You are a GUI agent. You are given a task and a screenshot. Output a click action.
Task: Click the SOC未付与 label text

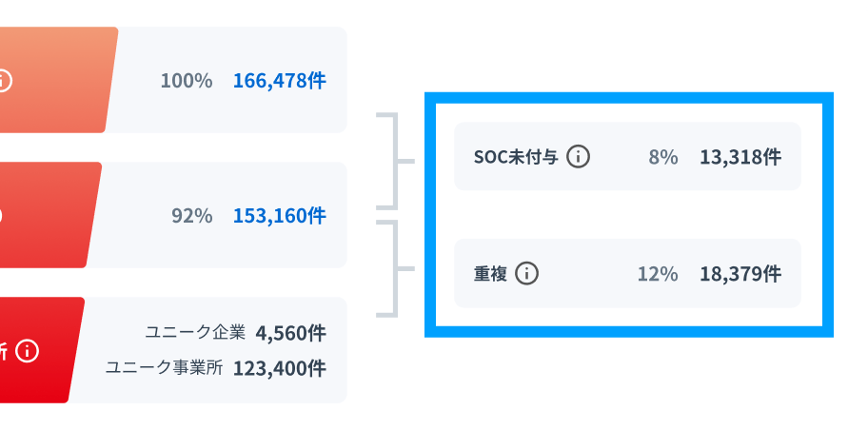tap(515, 157)
